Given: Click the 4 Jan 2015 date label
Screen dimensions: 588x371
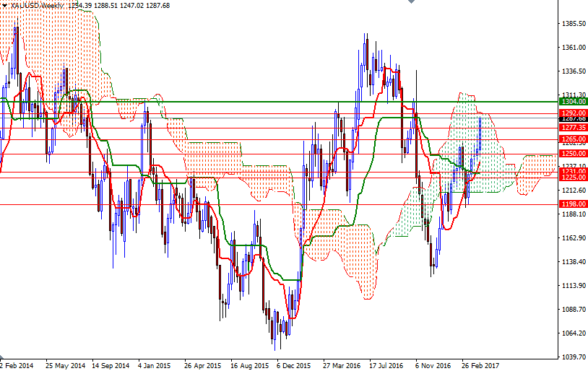Looking at the screenshot, I should [153, 365].
